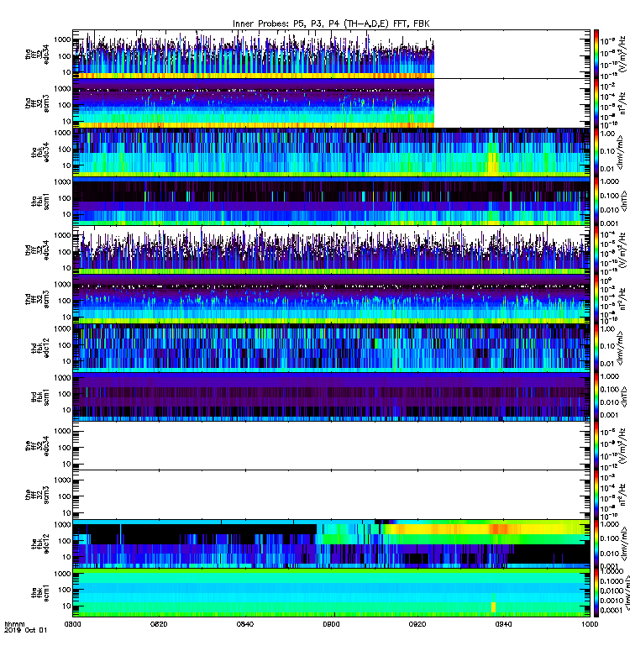This screenshot has height=672, width=630.
Task: Click the yellow spot in the fbk scm1 near 0940
Action: [x=493, y=606]
